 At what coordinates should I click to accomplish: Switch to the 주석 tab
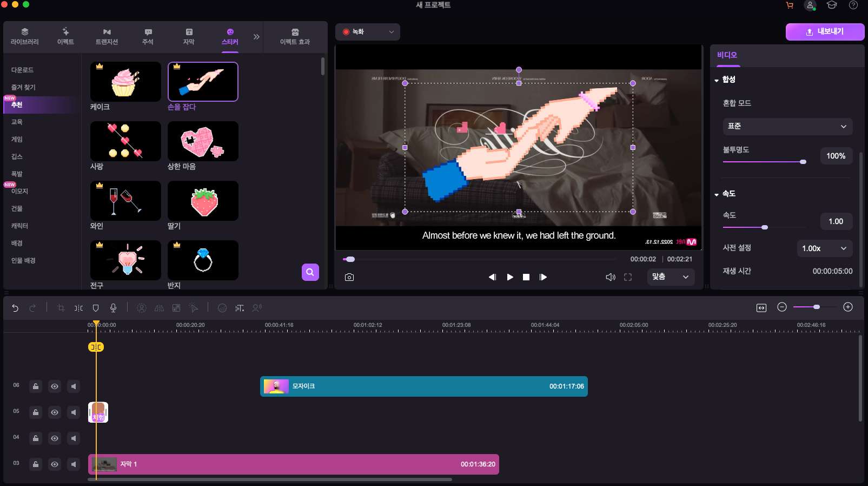coord(148,37)
